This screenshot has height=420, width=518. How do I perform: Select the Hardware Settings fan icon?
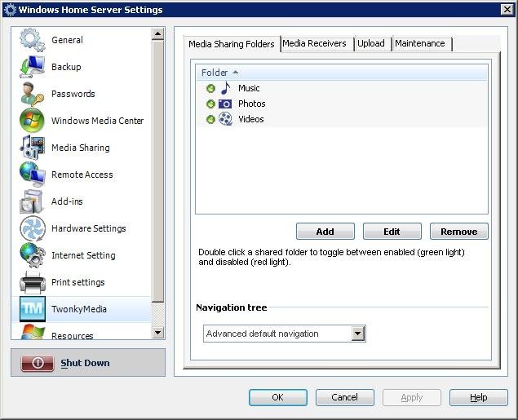tap(32, 228)
